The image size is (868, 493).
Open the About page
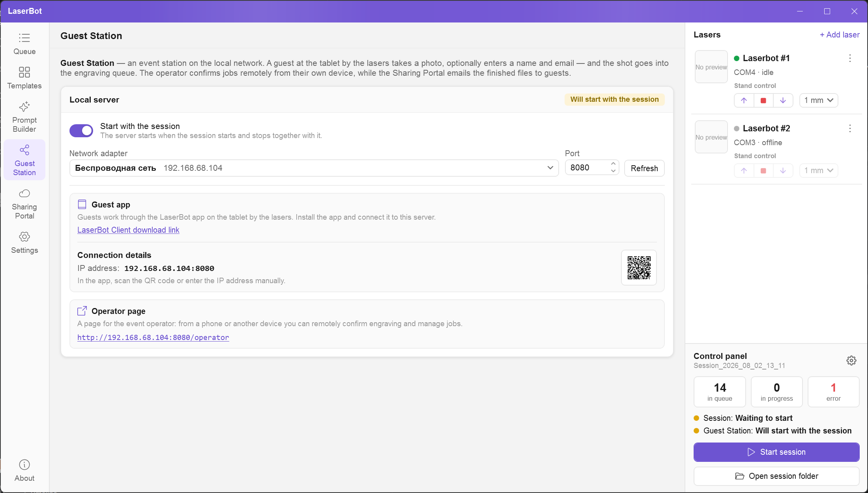tap(24, 471)
